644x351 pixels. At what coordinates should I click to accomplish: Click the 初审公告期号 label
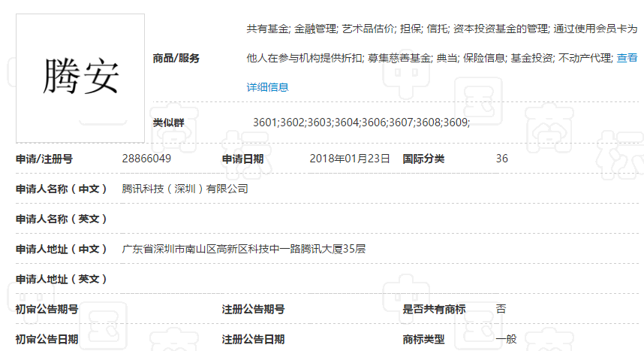click(47, 309)
